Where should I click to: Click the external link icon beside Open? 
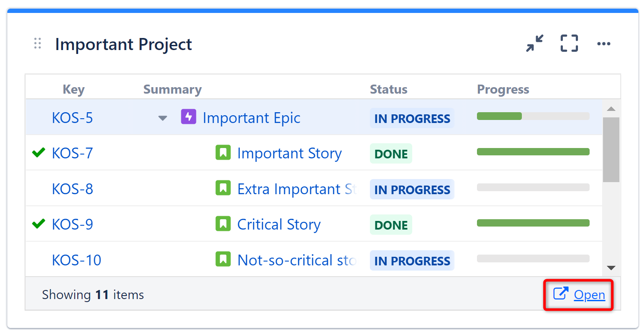[x=561, y=294]
